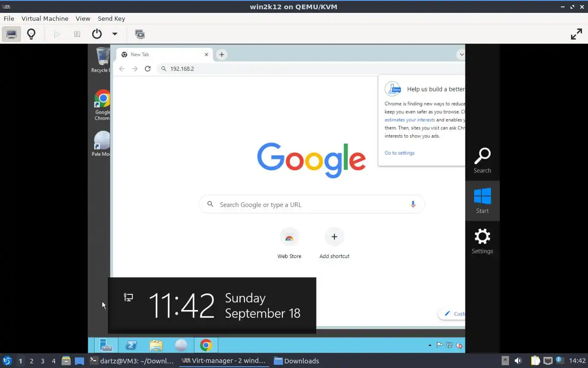
Task: Switch to Downloads window task
Action: pyautogui.click(x=296, y=361)
